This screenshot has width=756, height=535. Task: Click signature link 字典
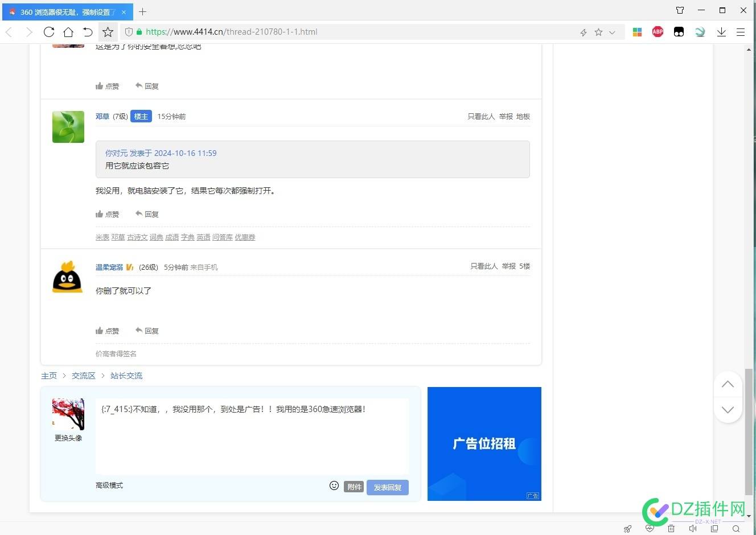pos(188,237)
